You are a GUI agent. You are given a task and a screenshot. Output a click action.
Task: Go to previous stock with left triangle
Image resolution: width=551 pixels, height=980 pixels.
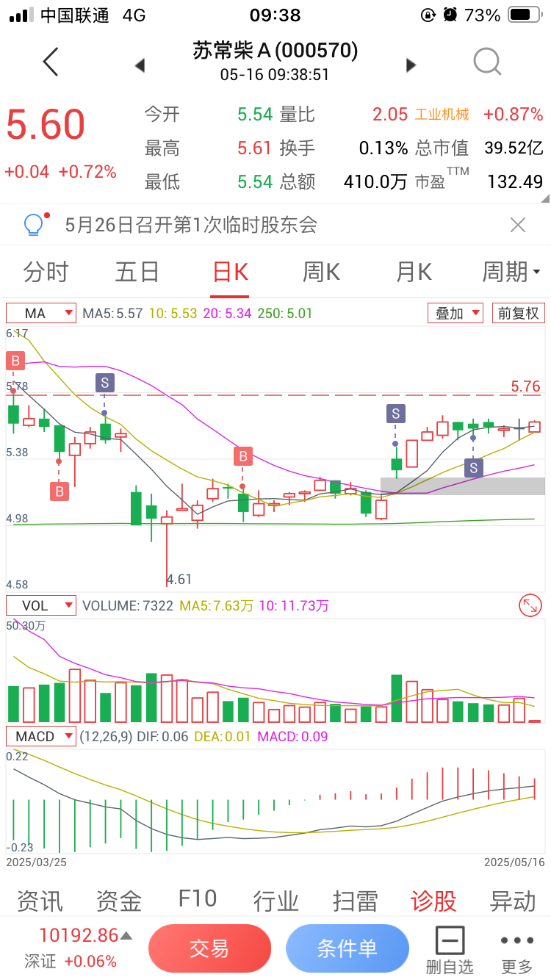coord(140,65)
